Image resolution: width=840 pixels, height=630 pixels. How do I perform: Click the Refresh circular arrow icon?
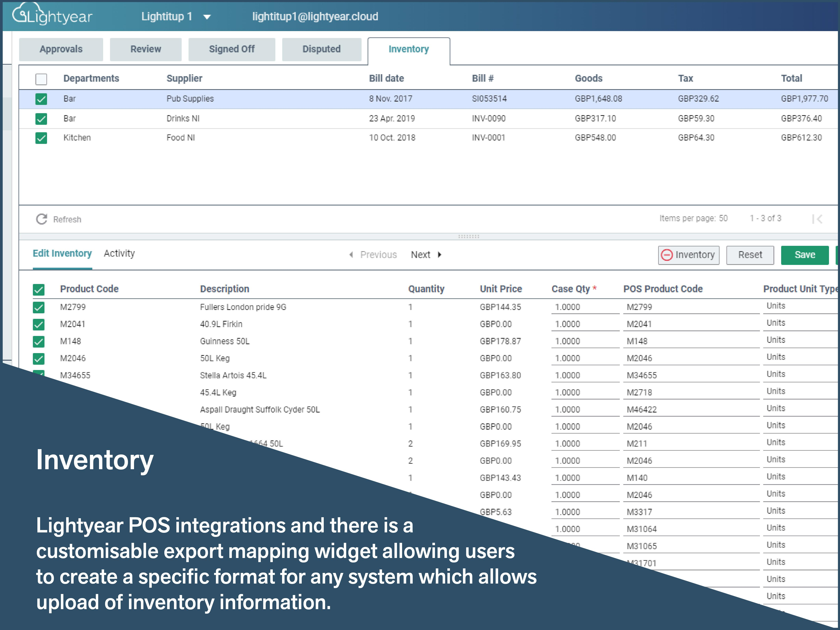coord(41,219)
